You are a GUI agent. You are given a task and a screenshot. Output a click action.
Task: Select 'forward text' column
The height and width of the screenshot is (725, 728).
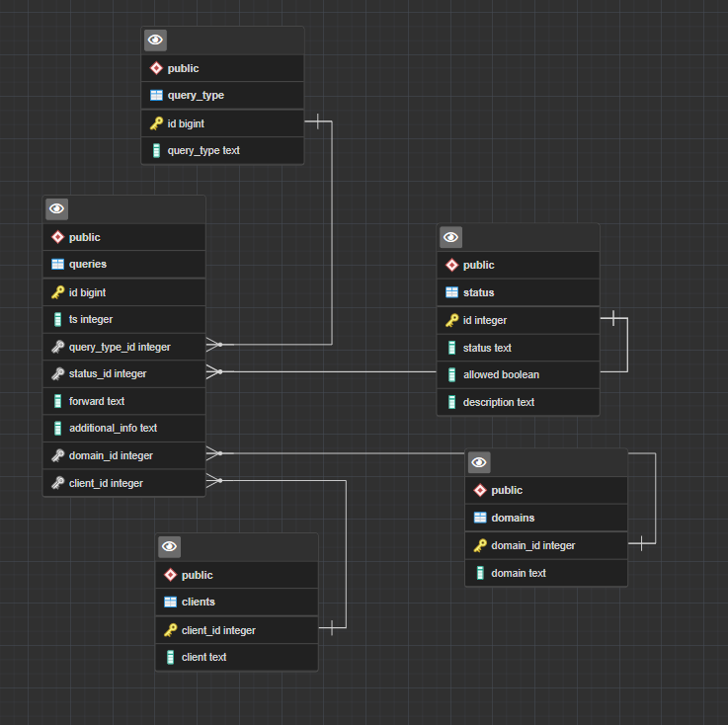(x=123, y=401)
